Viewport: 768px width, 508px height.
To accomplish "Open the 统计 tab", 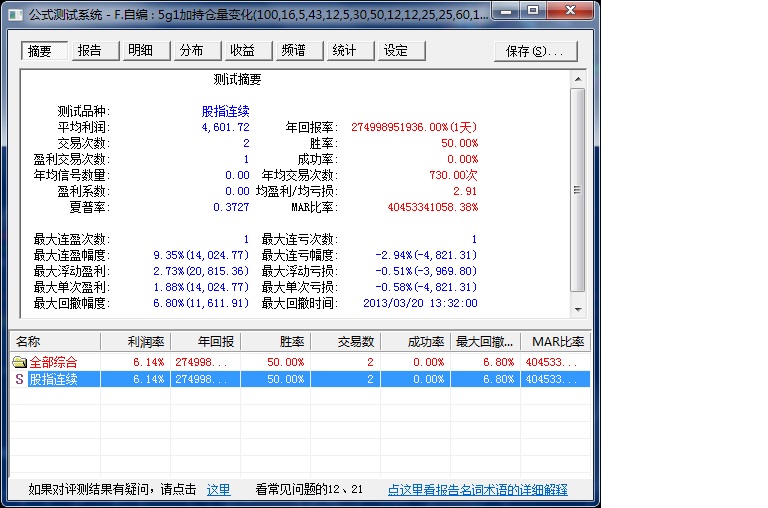I will [x=345, y=51].
